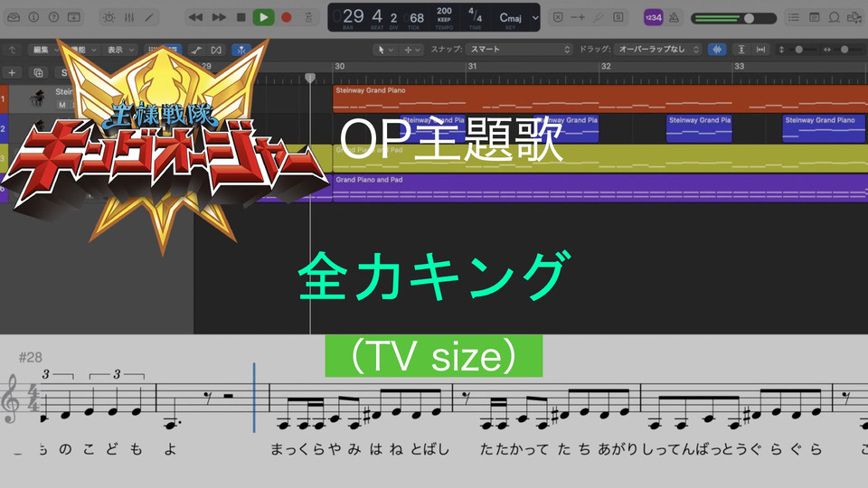Click the back arrow hierarchy button
Image resolution: width=868 pixels, height=488 pixels.
pyautogui.click(x=12, y=50)
